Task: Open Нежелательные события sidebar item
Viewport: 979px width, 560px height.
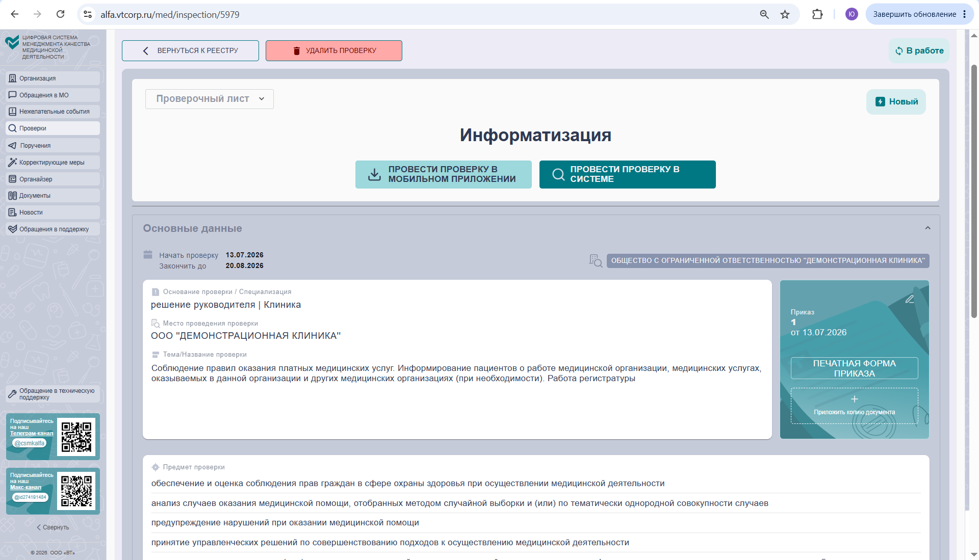Action: (53, 112)
